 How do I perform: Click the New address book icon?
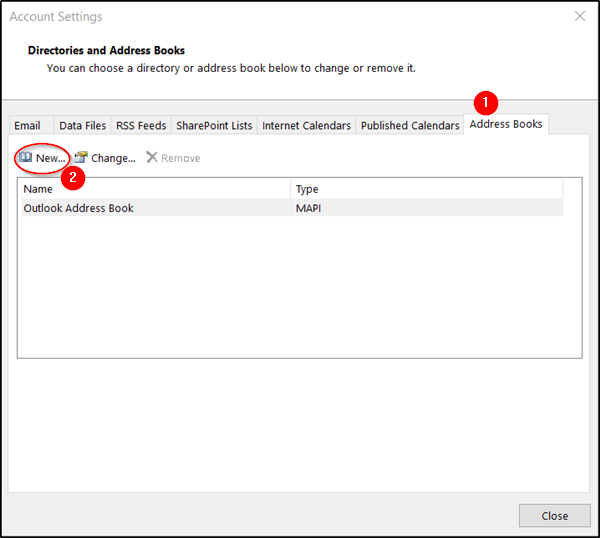pyautogui.click(x=26, y=157)
